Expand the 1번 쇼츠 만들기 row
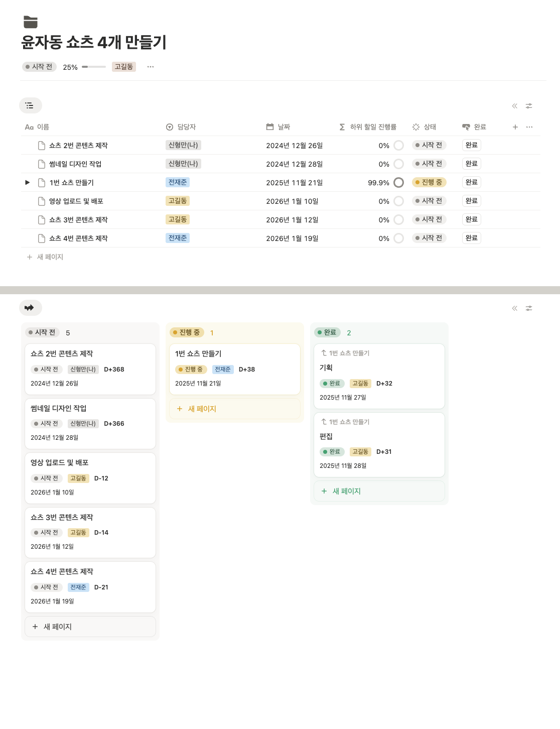This screenshot has width=560, height=729. (28, 183)
